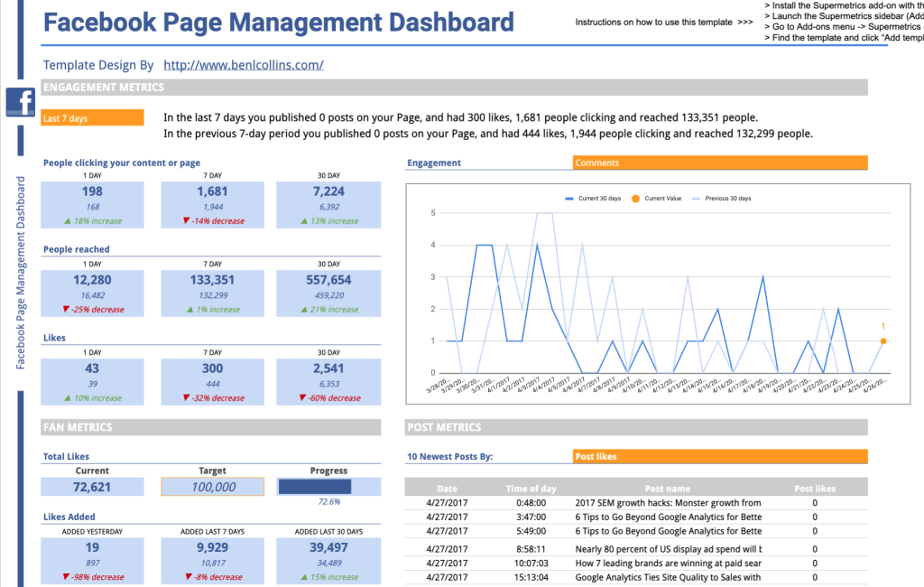This screenshot has width=924, height=587.
Task: Click the orange Current Value chart marker
Action: (x=882, y=340)
